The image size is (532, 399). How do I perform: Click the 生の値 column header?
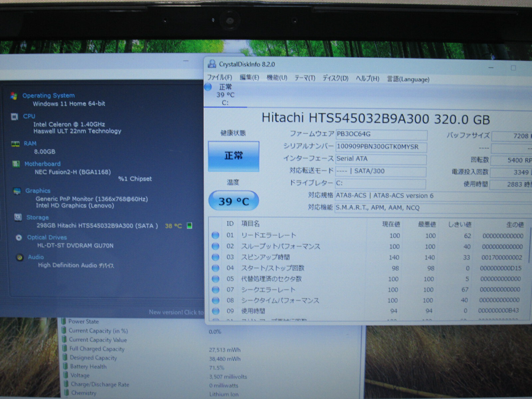tap(515, 225)
